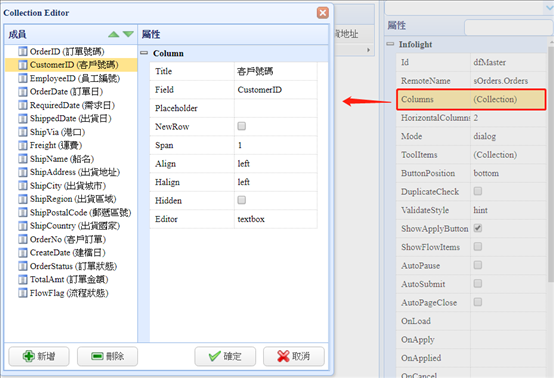The width and height of the screenshot is (554, 378).
Task: Click the OrderNo column icon
Action: (23, 240)
